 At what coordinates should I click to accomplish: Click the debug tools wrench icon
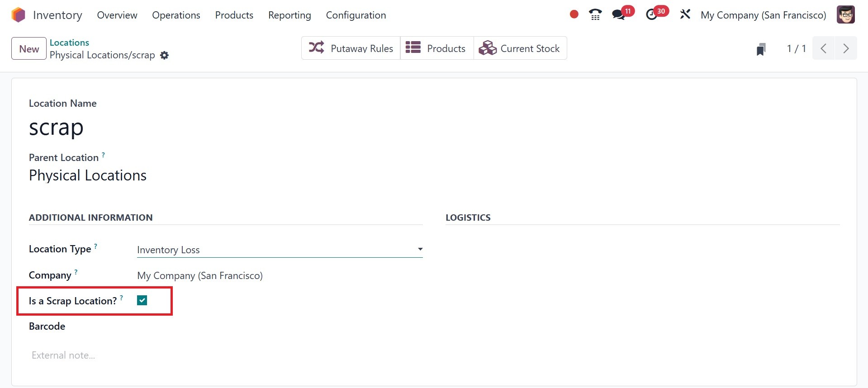(685, 14)
